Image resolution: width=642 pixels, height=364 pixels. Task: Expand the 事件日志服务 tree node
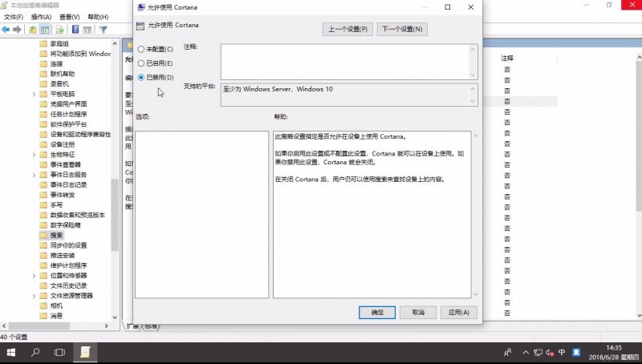click(34, 175)
